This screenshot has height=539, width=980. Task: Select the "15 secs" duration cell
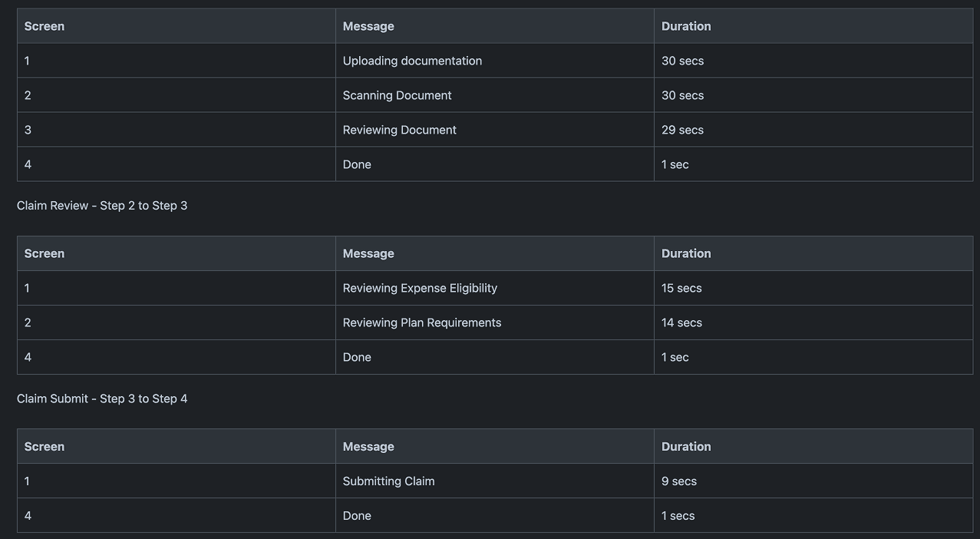click(681, 288)
